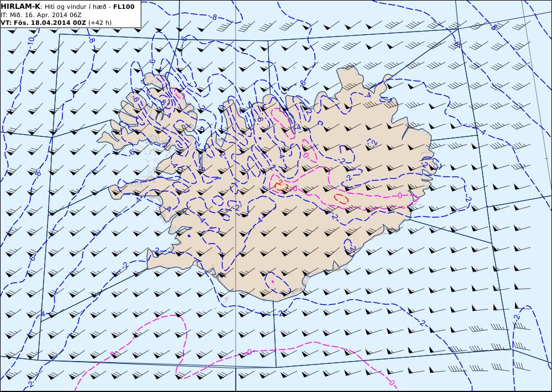The height and width of the screenshot is (392, 552).
Task: Click the 'IT: Mið. 16. Apr. 2014 06Z' line
Action: click(41, 15)
